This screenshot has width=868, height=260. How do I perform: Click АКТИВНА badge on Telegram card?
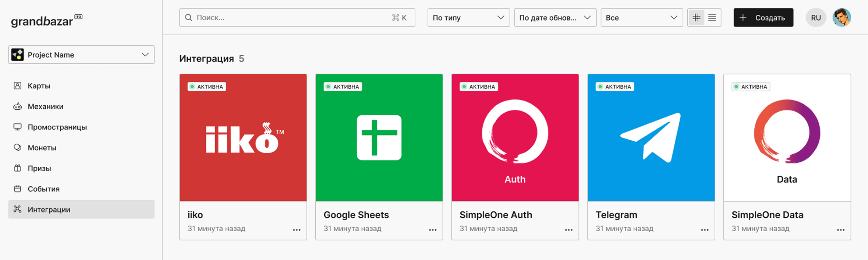[615, 87]
